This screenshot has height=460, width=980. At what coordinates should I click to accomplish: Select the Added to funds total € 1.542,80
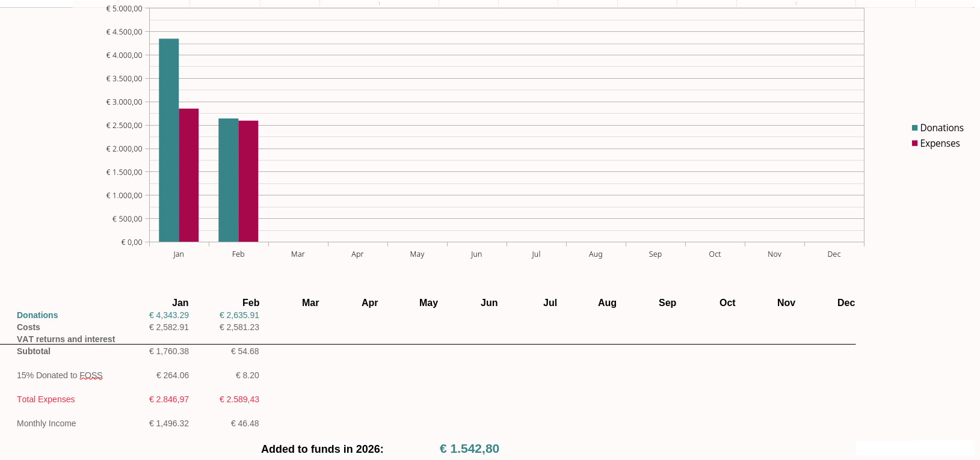(x=469, y=449)
